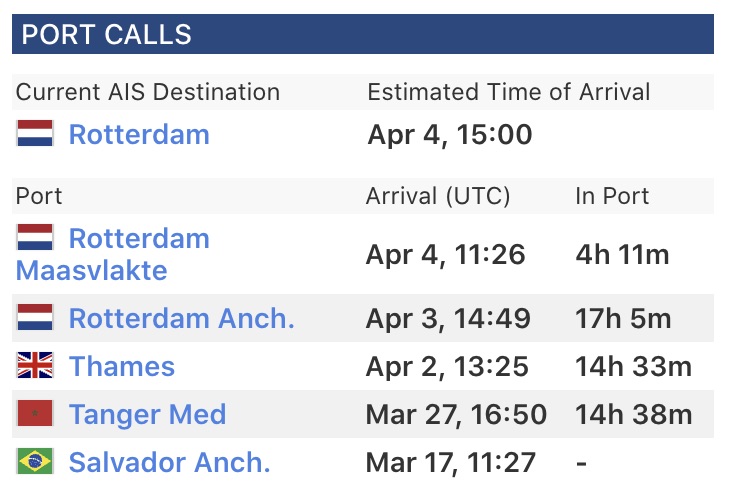Click the Port column header

tap(39, 196)
